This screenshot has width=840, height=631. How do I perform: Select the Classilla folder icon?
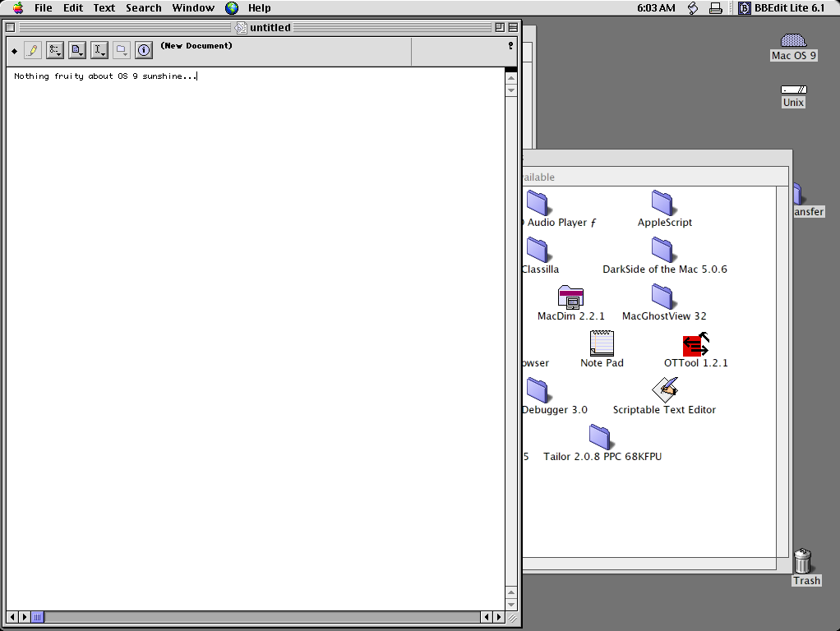point(537,250)
